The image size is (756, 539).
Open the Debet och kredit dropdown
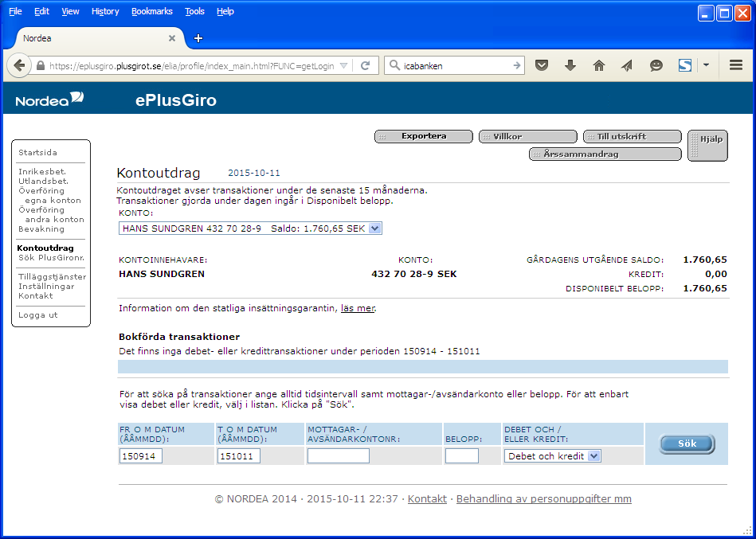point(553,455)
